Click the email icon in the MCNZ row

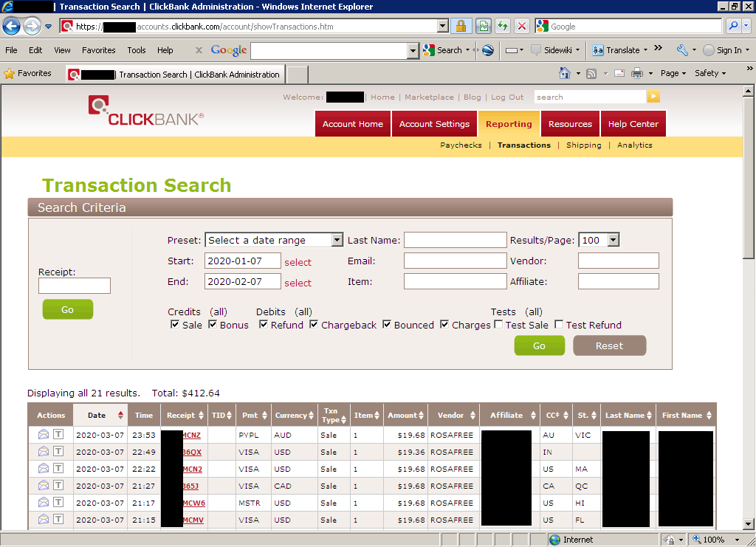tap(44, 435)
